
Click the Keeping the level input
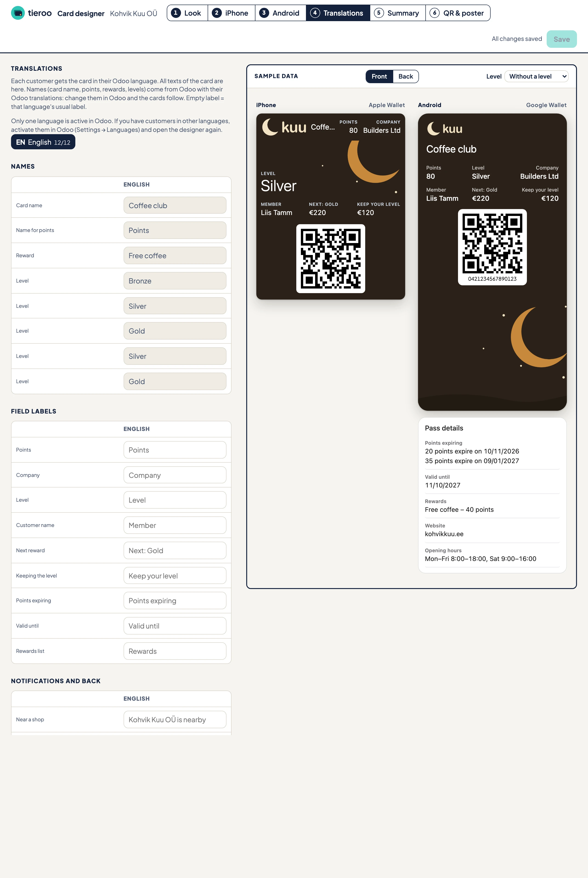(x=175, y=576)
